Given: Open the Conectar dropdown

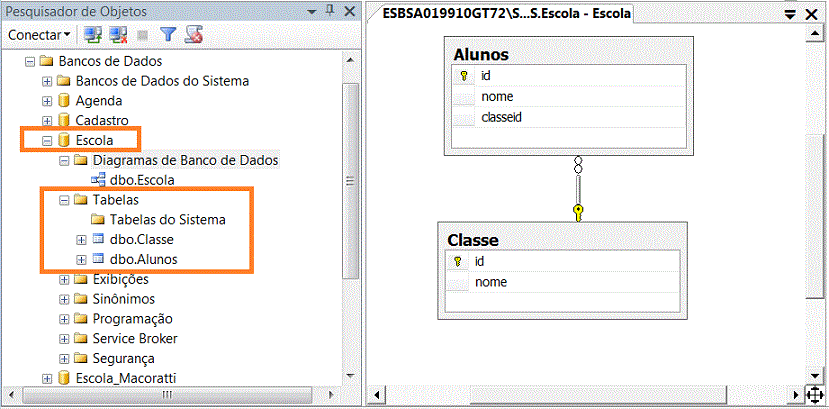Looking at the screenshot, I should [39, 35].
